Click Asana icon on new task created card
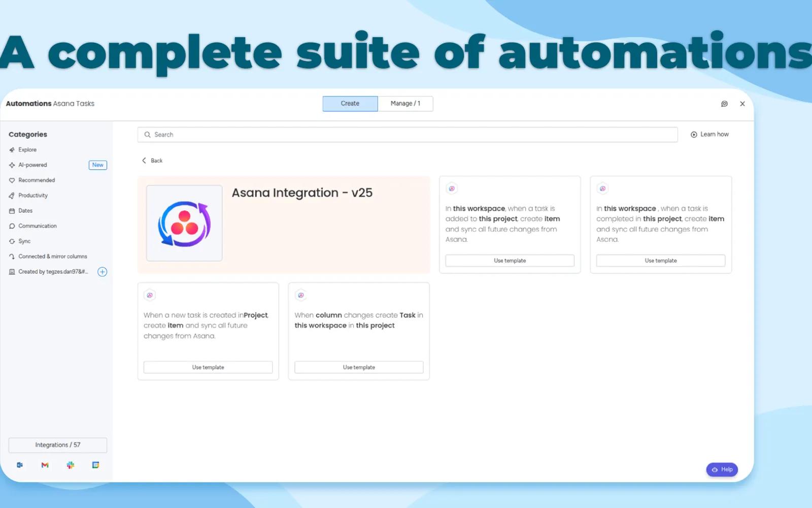Screen dimensions: 812x508 pyautogui.click(x=150, y=295)
